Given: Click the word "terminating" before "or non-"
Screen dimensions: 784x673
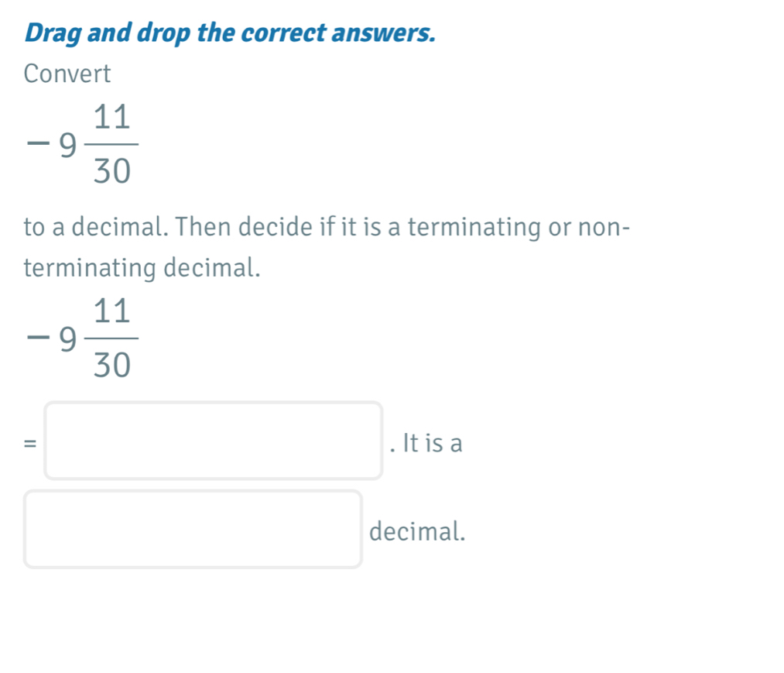Looking at the screenshot, I should point(464,228).
